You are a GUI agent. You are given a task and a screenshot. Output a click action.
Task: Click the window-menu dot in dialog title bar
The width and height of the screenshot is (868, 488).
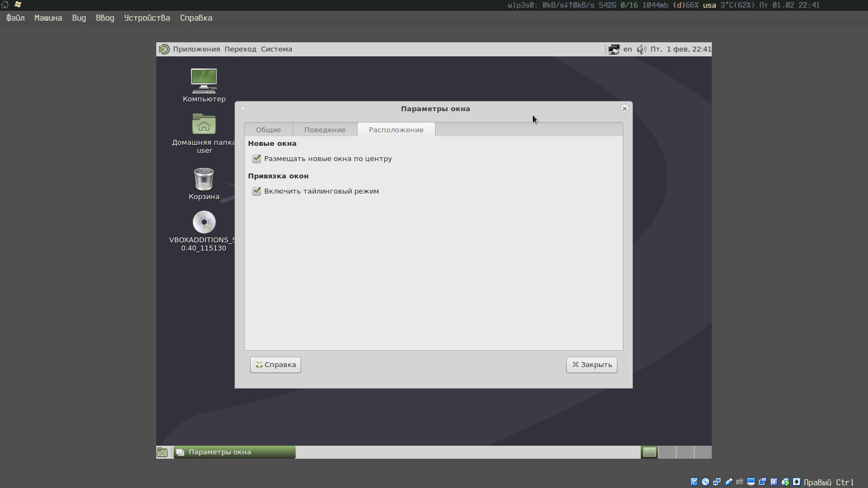click(243, 108)
